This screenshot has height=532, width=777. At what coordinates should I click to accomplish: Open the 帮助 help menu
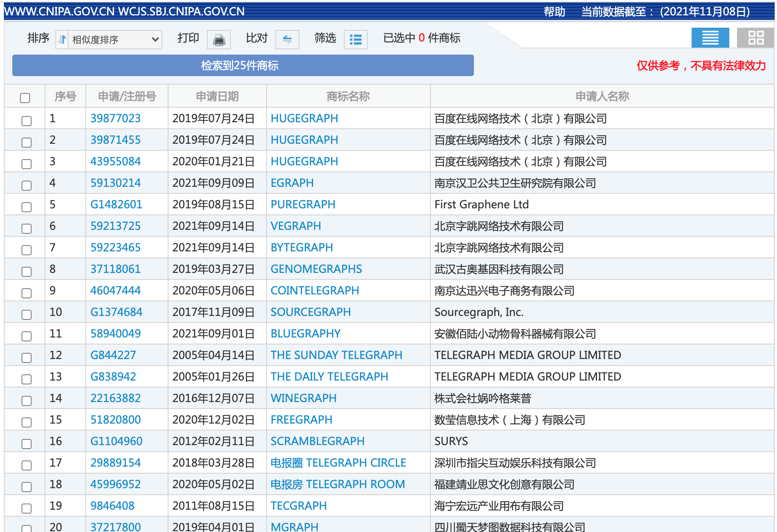554,12
